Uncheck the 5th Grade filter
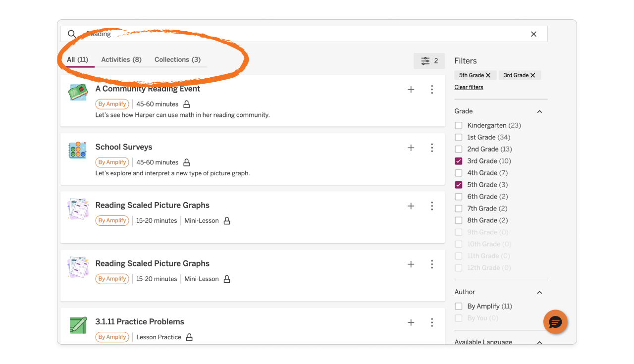The width and height of the screenshot is (634, 364). (459, 185)
